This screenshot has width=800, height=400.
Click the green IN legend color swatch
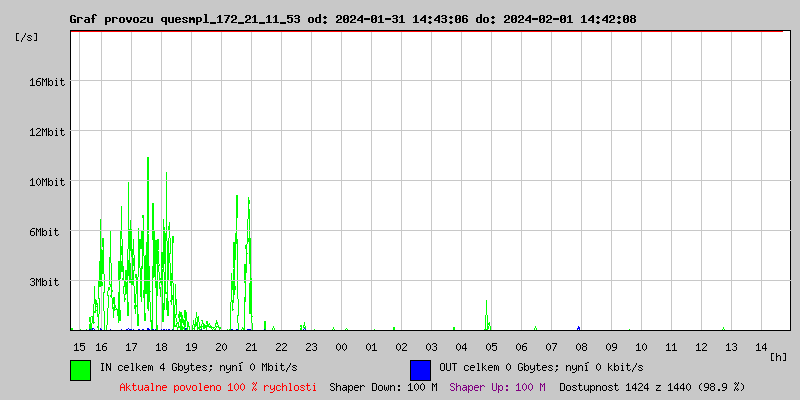pyautogui.click(x=80, y=369)
